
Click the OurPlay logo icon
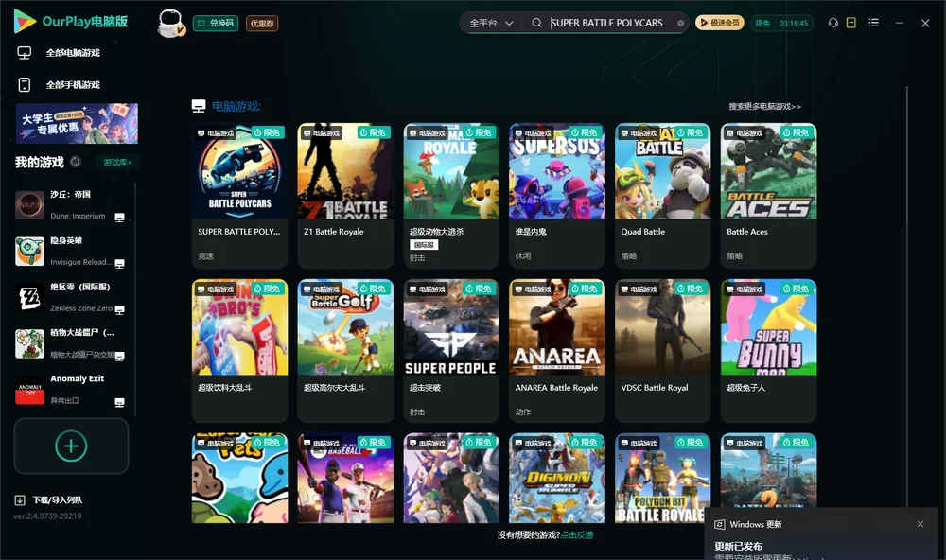click(25, 21)
